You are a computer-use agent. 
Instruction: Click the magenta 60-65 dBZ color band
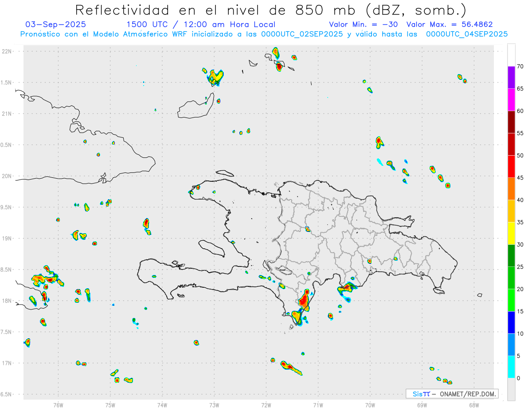[511, 100]
